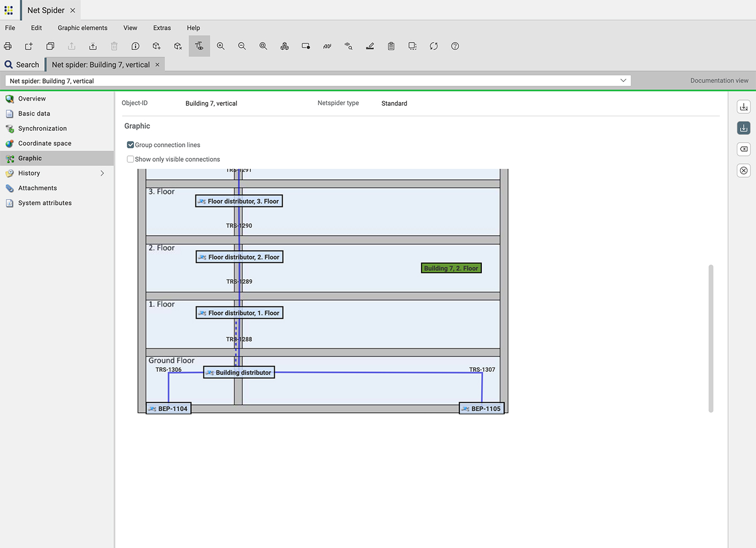Open the Graphic section in the sidebar

(x=29, y=158)
